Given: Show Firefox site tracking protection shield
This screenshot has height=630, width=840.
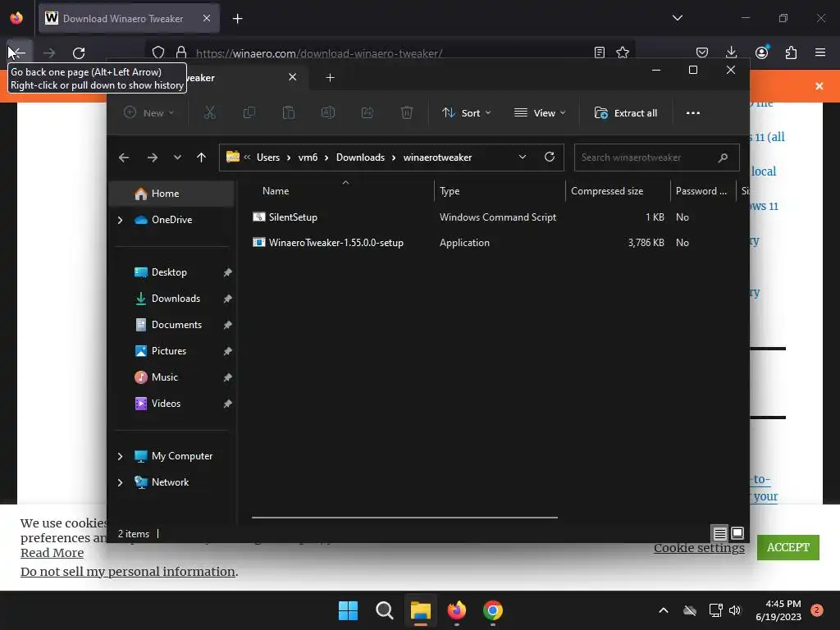Looking at the screenshot, I should click(x=158, y=52).
